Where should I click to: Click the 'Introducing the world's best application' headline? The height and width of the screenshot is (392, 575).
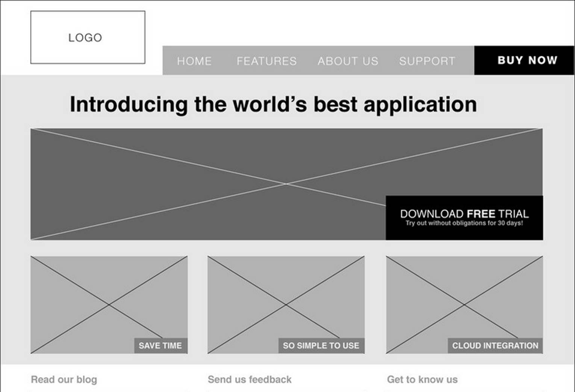273,104
